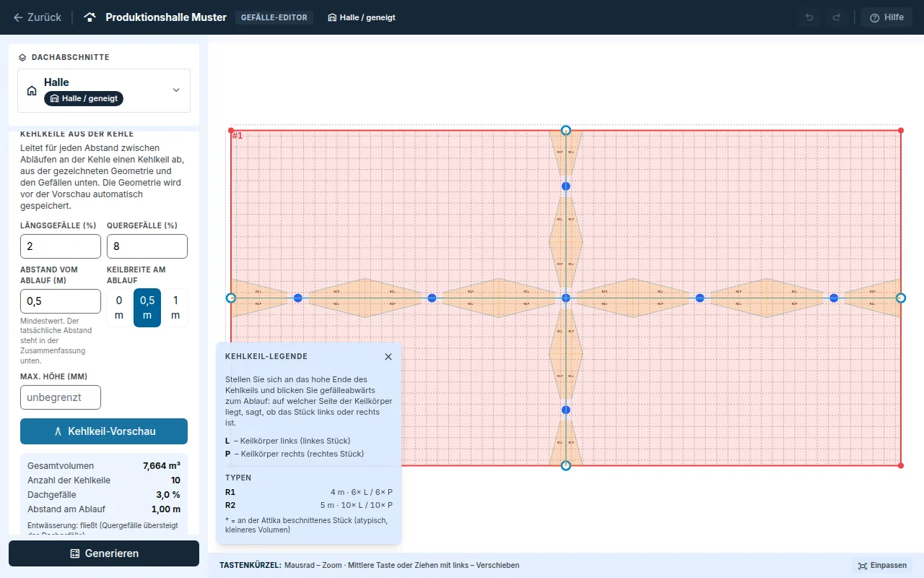The height and width of the screenshot is (578, 924).
Task: Click the R1 type row in legend
Action: pyautogui.click(x=309, y=492)
